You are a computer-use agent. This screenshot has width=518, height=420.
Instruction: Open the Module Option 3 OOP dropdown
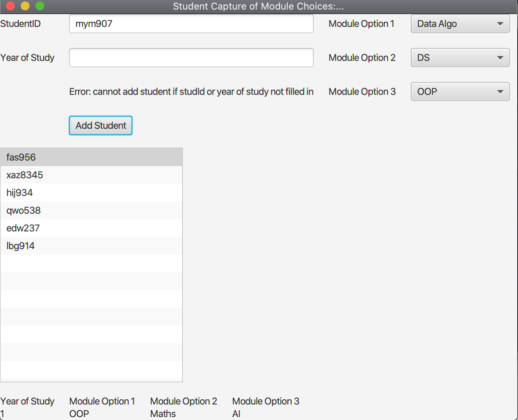click(460, 92)
